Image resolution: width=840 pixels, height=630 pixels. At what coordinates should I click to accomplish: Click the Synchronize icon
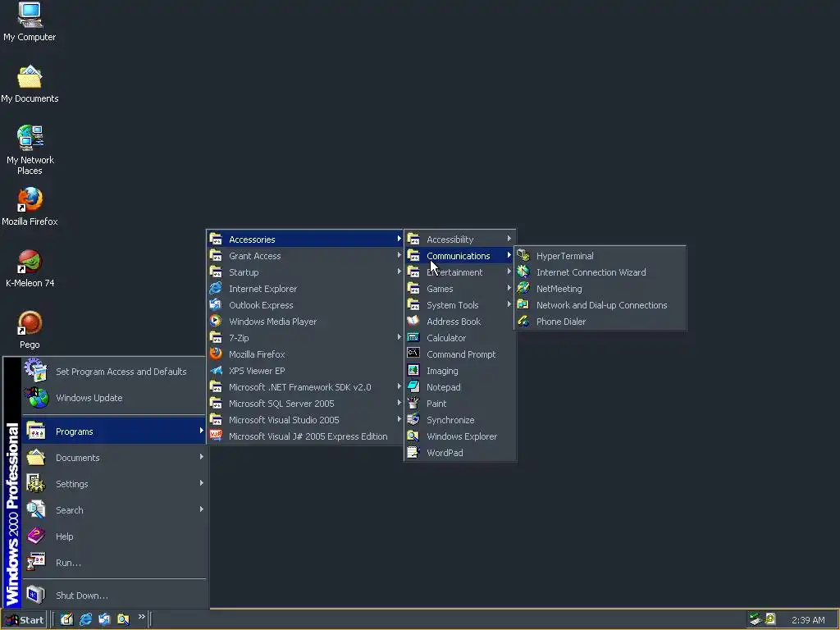point(413,419)
